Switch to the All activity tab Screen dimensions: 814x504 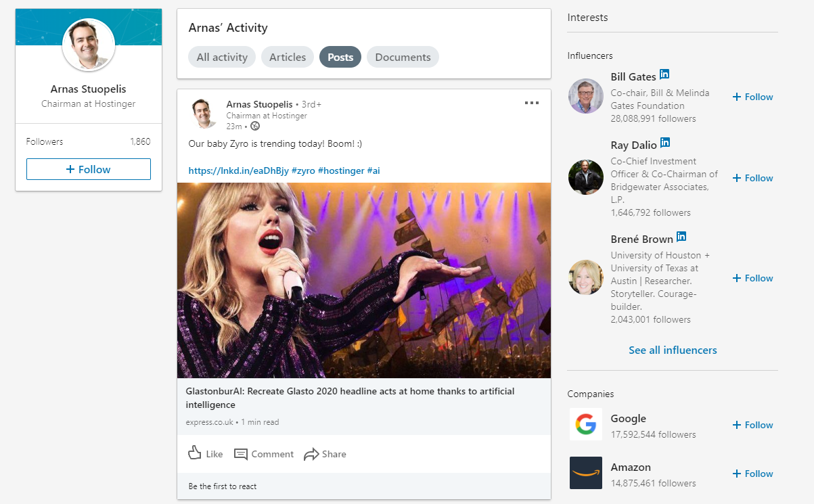coord(222,57)
